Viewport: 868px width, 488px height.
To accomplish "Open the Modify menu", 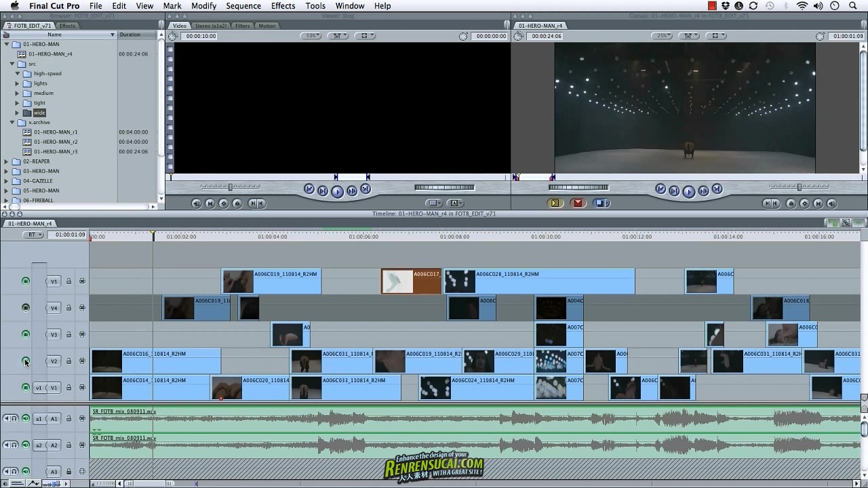I will pyautogui.click(x=203, y=6).
